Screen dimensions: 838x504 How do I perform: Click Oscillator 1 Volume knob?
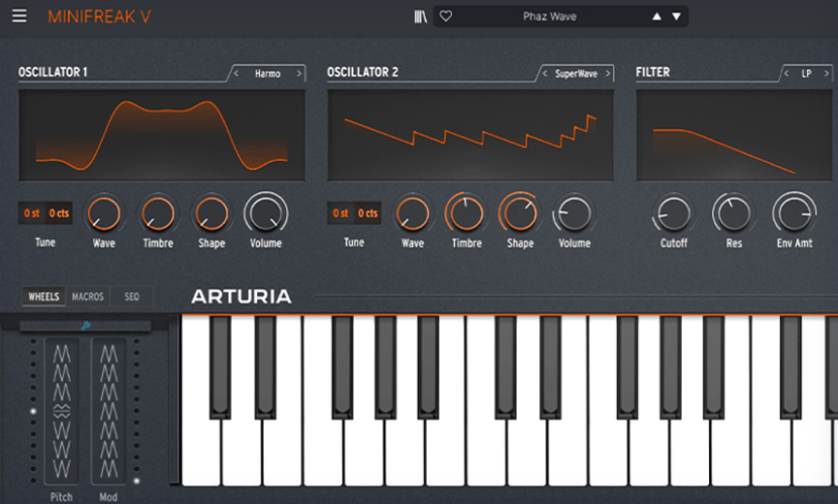tap(266, 213)
